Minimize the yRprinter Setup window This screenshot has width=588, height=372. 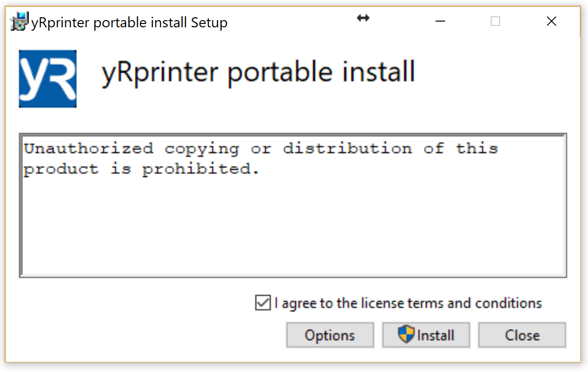click(440, 21)
